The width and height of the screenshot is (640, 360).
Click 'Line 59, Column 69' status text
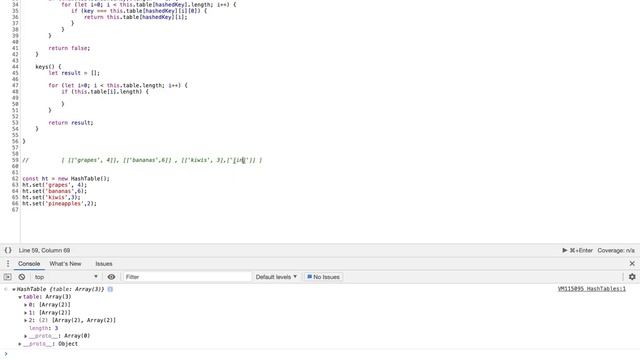44,250
